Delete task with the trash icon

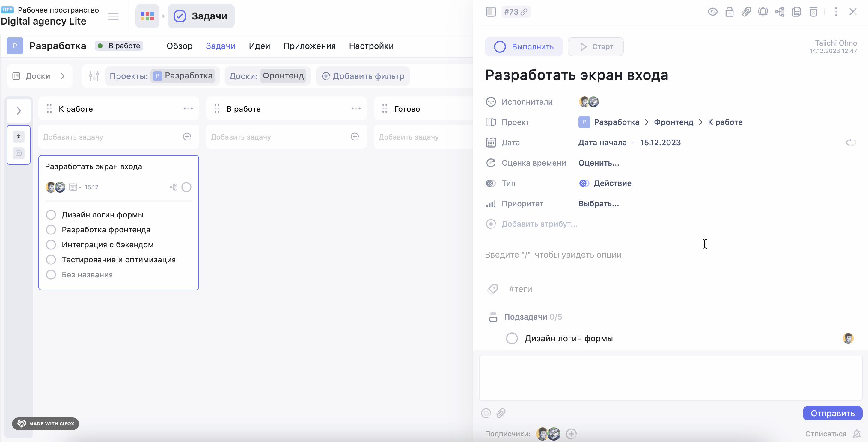click(x=813, y=12)
